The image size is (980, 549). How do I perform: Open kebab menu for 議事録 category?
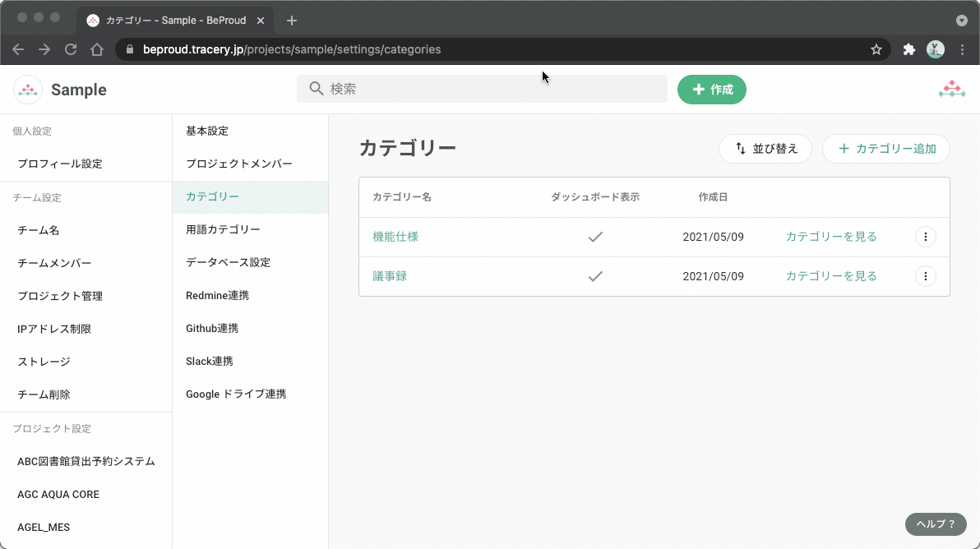(x=926, y=276)
